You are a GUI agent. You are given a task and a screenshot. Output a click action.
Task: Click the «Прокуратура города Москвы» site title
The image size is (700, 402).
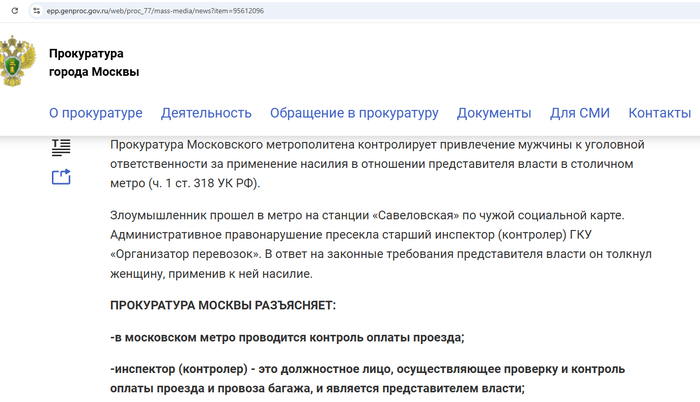[x=94, y=63]
